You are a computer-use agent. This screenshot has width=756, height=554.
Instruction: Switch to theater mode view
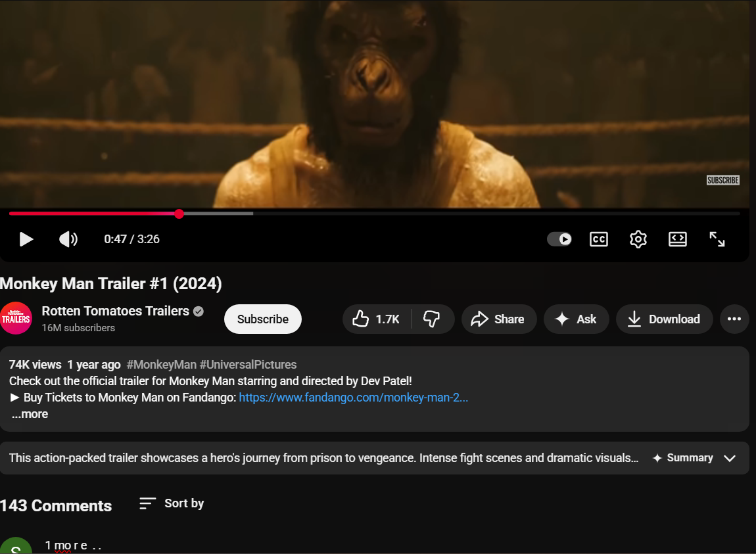(x=677, y=239)
